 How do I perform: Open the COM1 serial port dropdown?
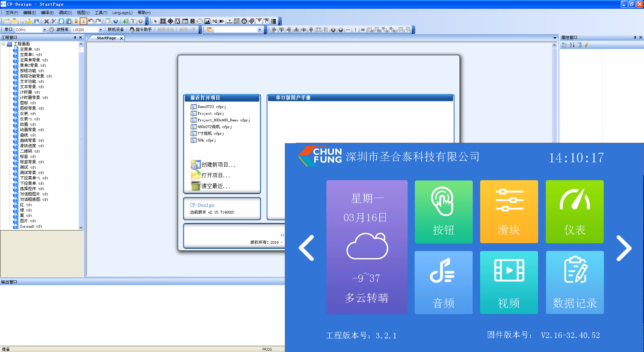(x=45, y=30)
